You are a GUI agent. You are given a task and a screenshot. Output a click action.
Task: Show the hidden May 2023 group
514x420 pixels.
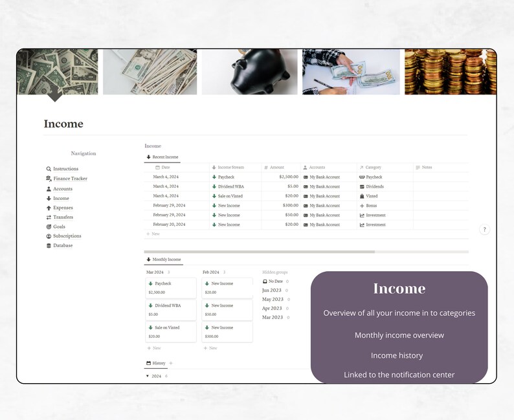point(273,300)
